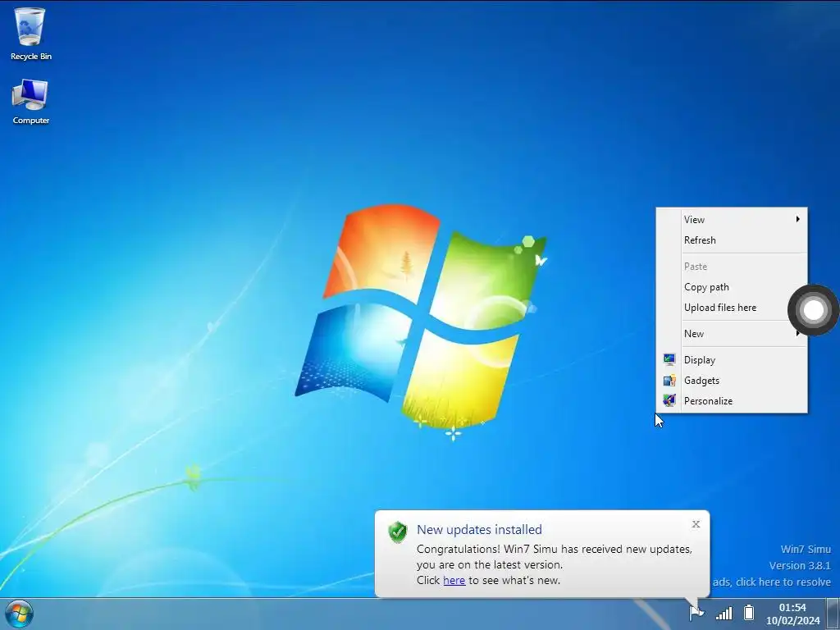Open the View menu entry
Image resolution: width=840 pixels, height=630 pixels.
point(731,220)
